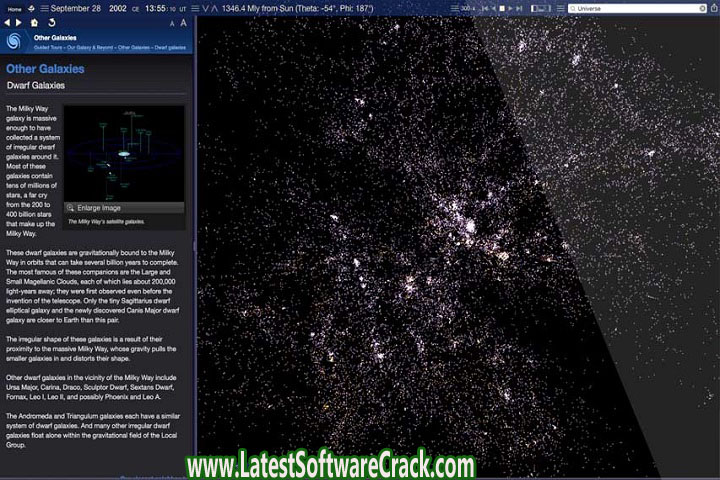Open the time options menu before the date
The height and width of the screenshot is (480, 720).
44,9
